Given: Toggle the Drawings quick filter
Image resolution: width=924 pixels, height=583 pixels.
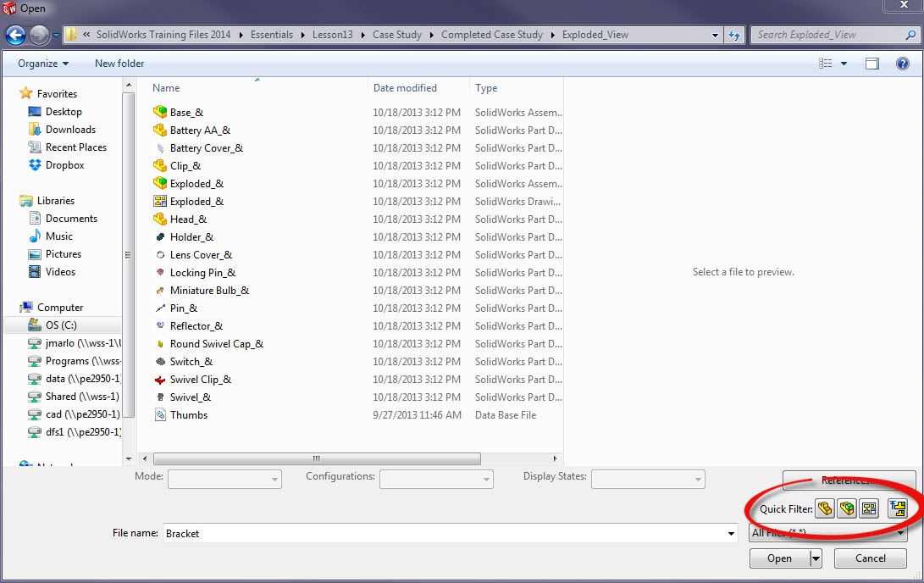Looking at the screenshot, I should coord(868,508).
